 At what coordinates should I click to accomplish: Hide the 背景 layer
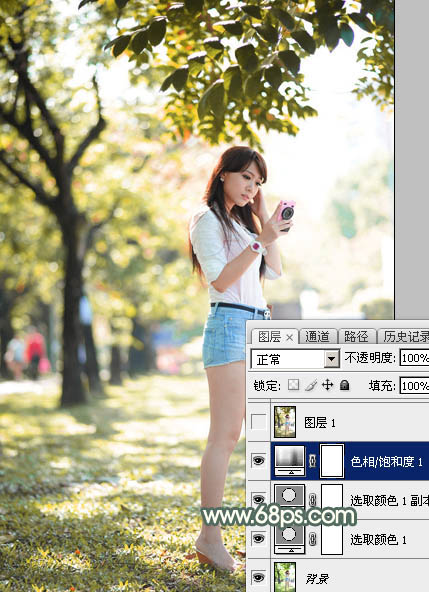259,577
